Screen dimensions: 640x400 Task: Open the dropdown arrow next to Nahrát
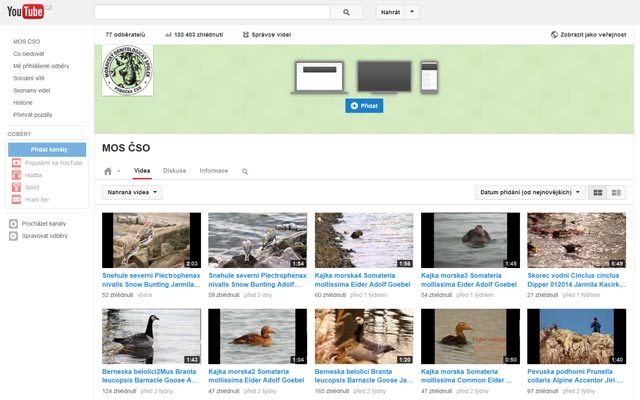(x=412, y=12)
